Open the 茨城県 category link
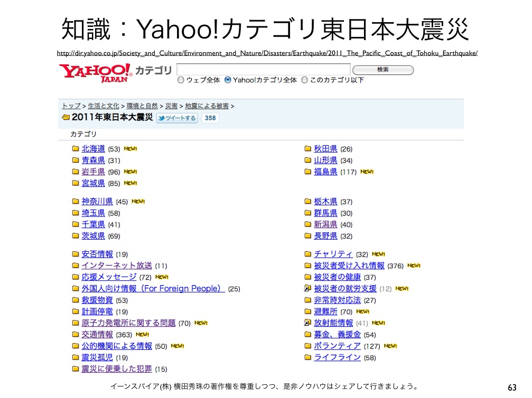Image resolution: width=532 pixels, height=398 pixels. (94, 235)
